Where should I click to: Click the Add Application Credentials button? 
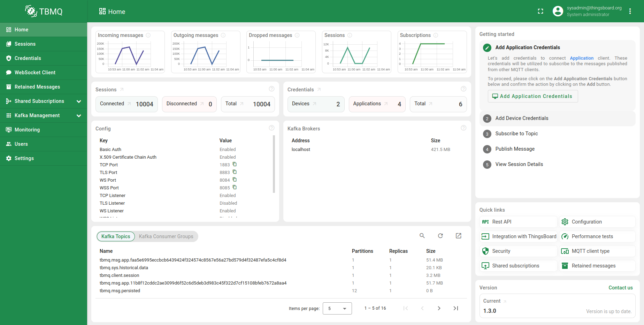(x=532, y=96)
